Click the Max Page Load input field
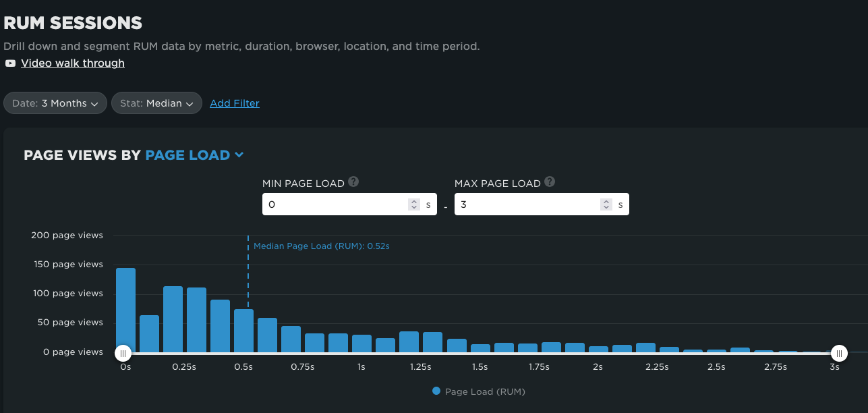Image resolution: width=868 pixels, height=413 pixels. (526, 204)
